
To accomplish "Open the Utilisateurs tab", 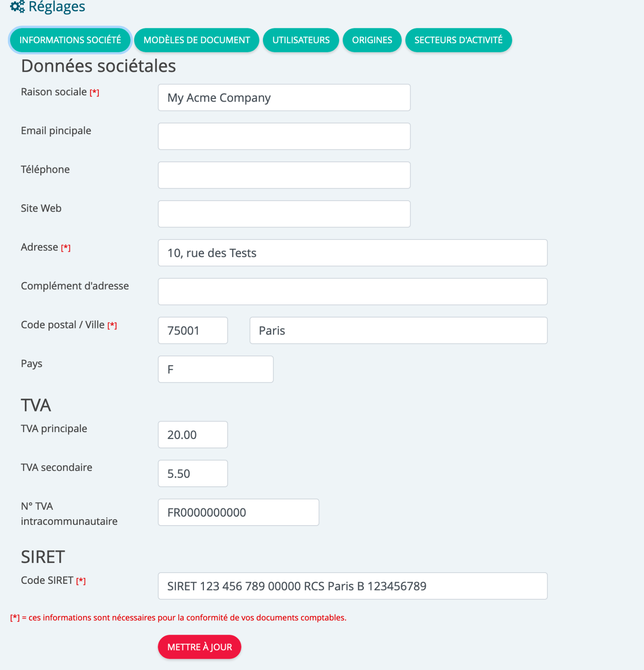I will (301, 40).
